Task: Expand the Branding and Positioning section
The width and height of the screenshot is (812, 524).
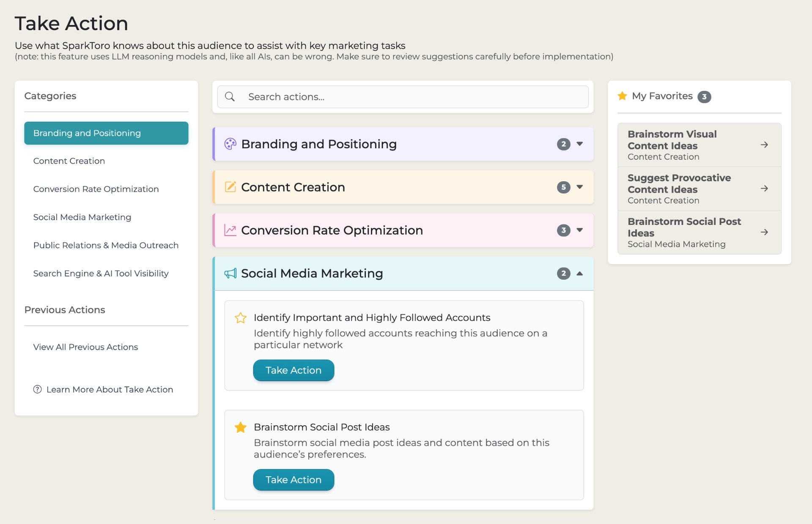Action: [x=579, y=144]
